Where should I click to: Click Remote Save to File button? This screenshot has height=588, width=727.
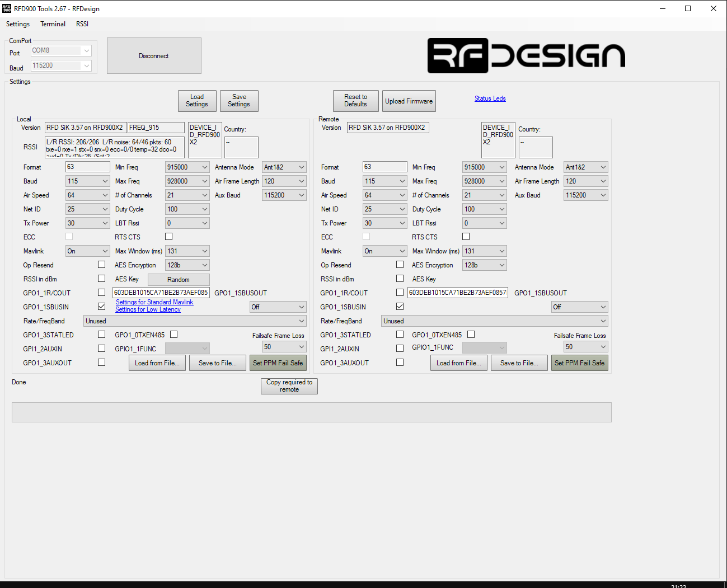click(x=519, y=363)
